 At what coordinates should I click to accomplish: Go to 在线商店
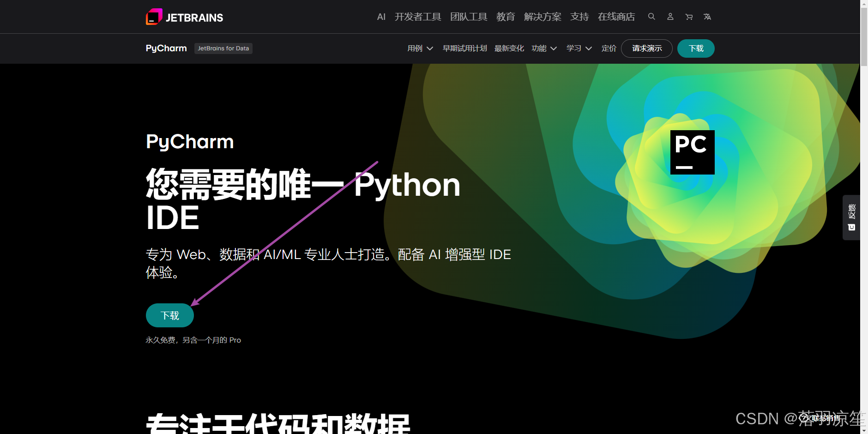pyautogui.click(x=616, y=17)
